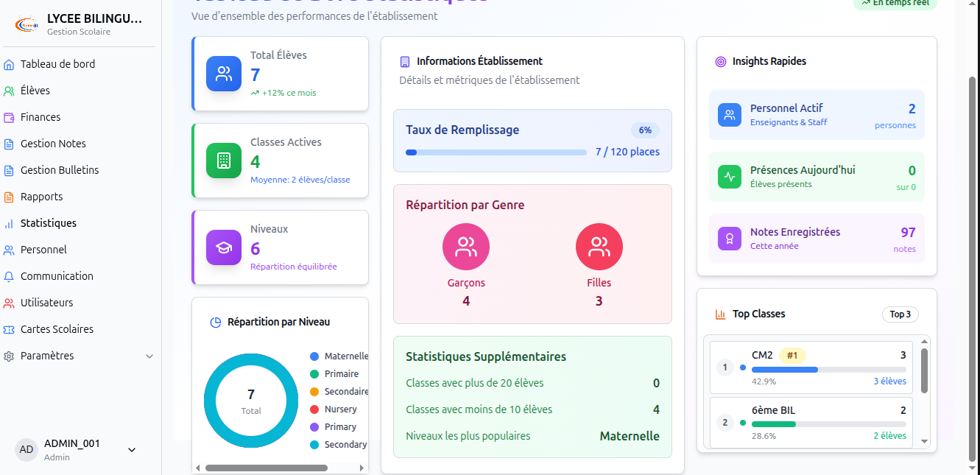Click the target icon next to Insights Rapides

pos(721,61)
